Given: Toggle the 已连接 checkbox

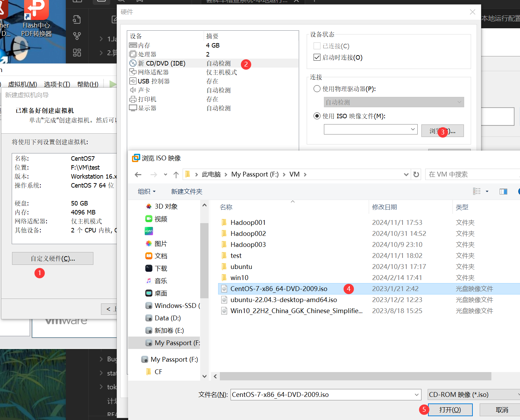Looking at the screenshot, I should click(317, 46).
